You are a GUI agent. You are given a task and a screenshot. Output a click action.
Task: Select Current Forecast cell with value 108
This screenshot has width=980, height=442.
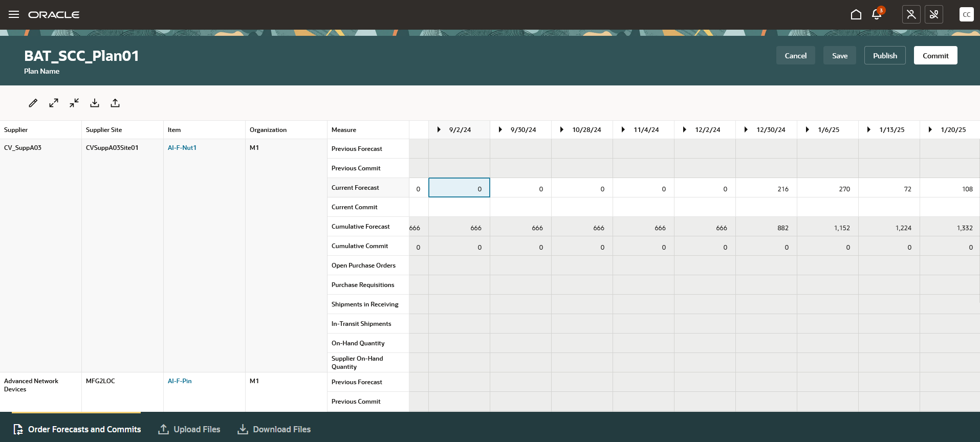(x=950, y=188)
